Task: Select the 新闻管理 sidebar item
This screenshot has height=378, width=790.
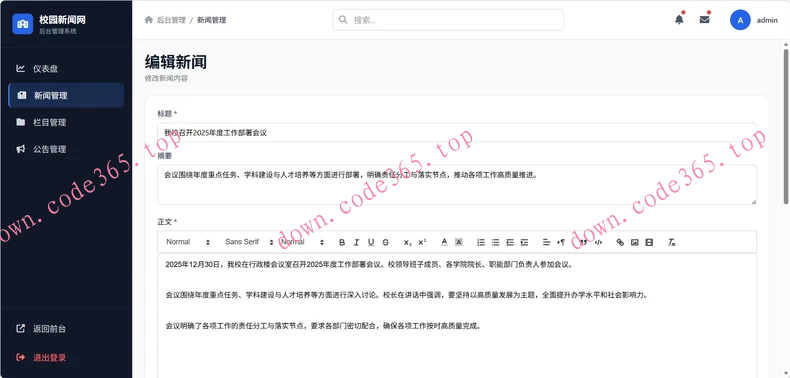Action: [66, 95]
